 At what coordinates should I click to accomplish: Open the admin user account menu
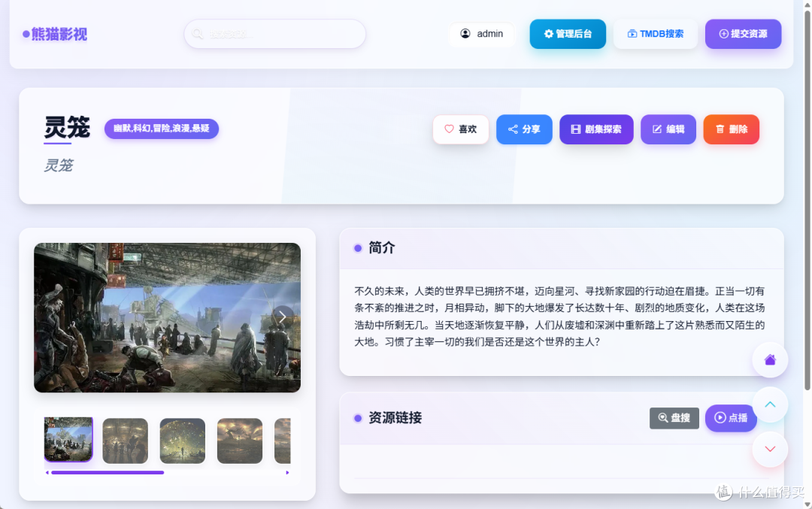[x=482, y=34]
